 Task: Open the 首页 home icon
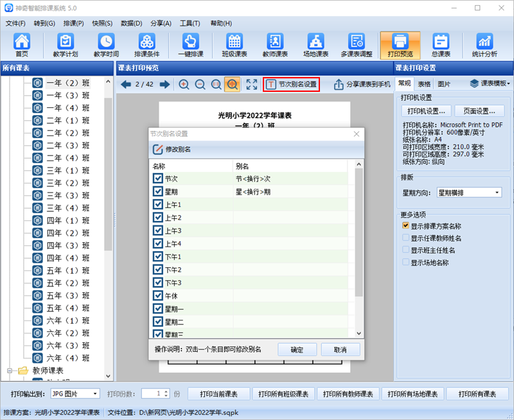point(22,45)
